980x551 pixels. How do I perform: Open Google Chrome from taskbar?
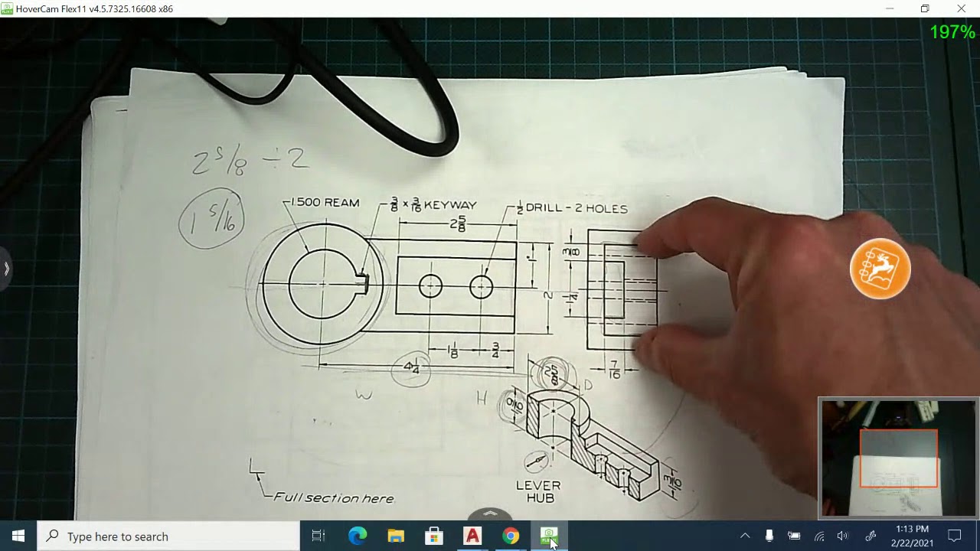click(511, 536)
